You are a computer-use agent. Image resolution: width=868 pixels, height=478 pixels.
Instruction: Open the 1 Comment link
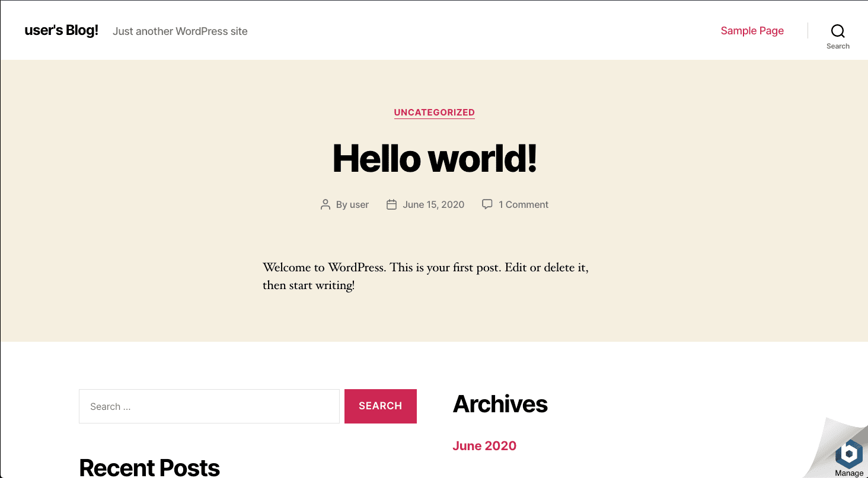click(524, 205)
